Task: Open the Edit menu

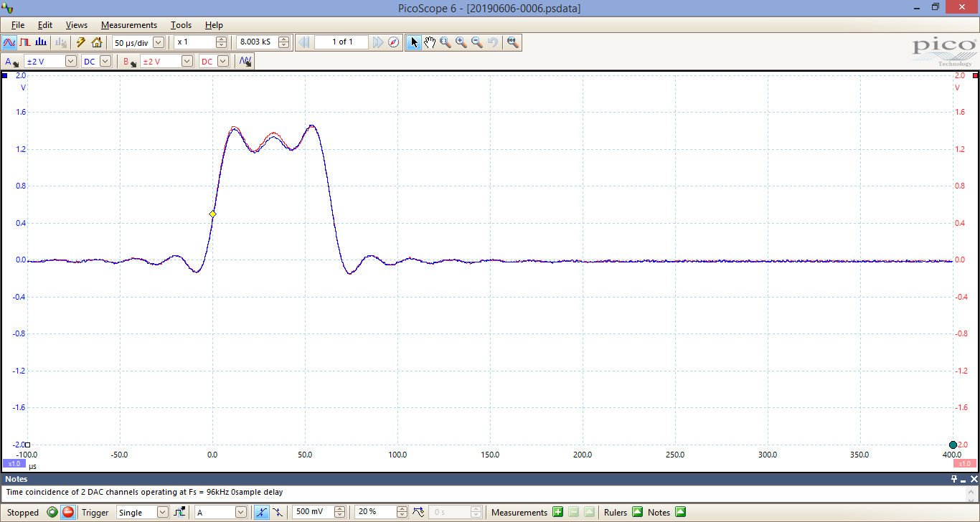Action: click(45, 25)
